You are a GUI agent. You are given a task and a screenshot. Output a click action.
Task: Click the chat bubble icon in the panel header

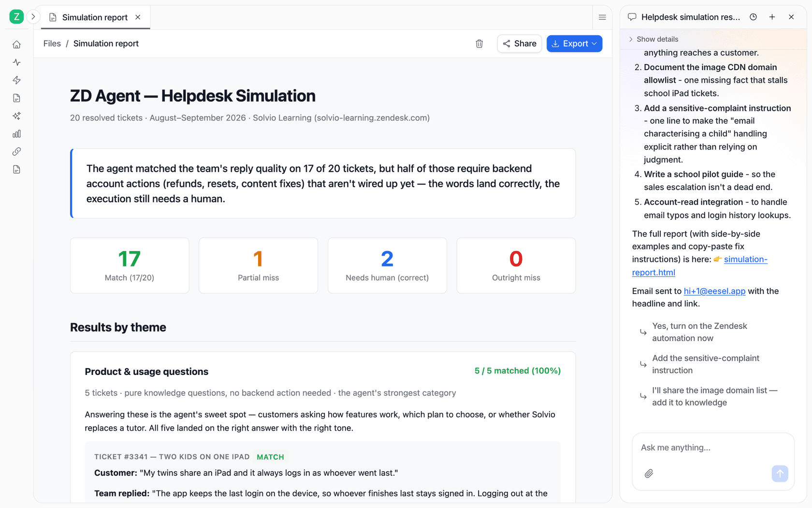tap(632, 17)
